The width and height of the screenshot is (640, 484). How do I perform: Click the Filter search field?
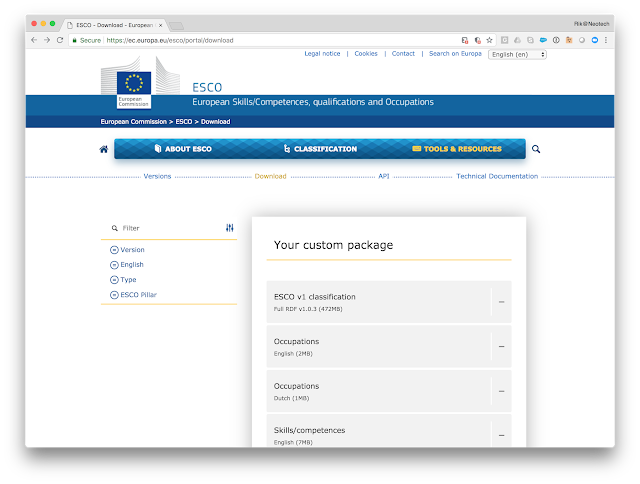(167, 228)
